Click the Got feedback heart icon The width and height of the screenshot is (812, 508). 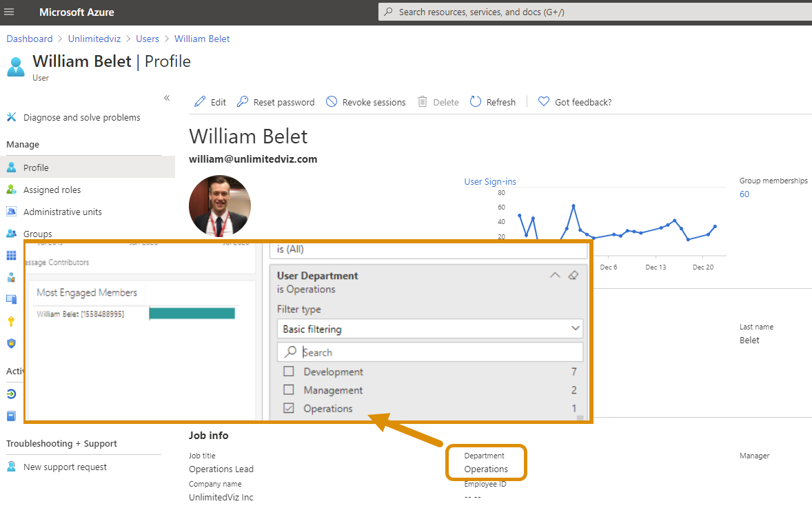(544, 102)
